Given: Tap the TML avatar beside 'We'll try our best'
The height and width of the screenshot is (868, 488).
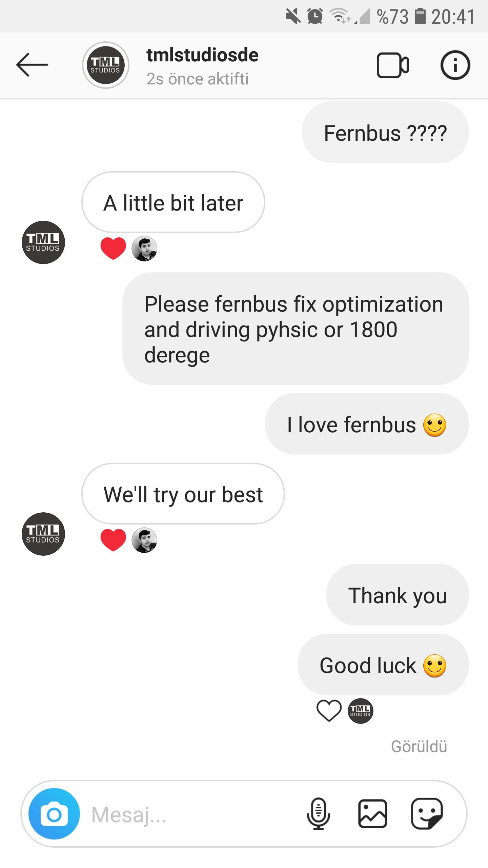Looking at the screenshot, I should 43,534.
